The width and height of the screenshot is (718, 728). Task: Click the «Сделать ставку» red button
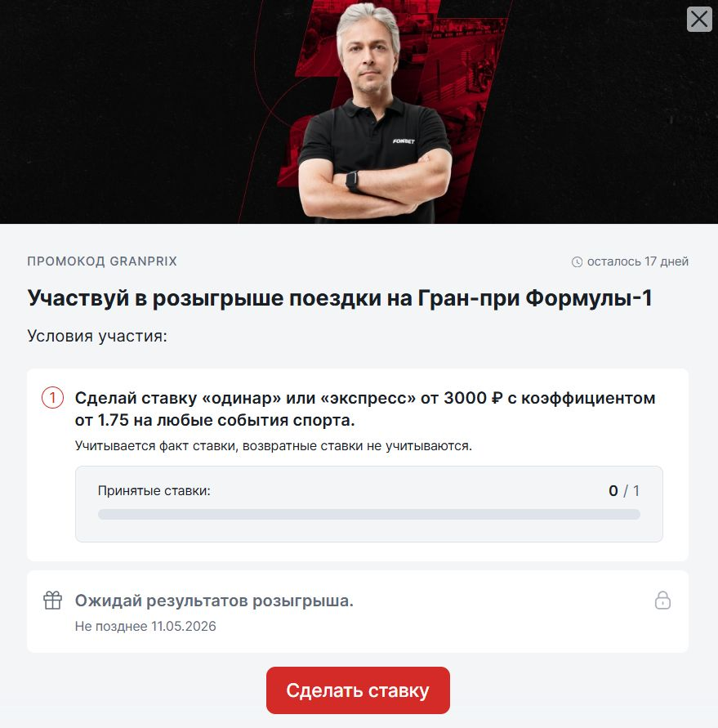point(358,690)
